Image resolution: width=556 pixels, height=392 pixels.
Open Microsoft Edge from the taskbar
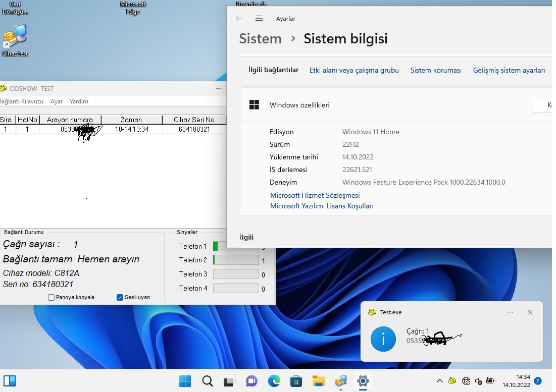coord(274,381)
